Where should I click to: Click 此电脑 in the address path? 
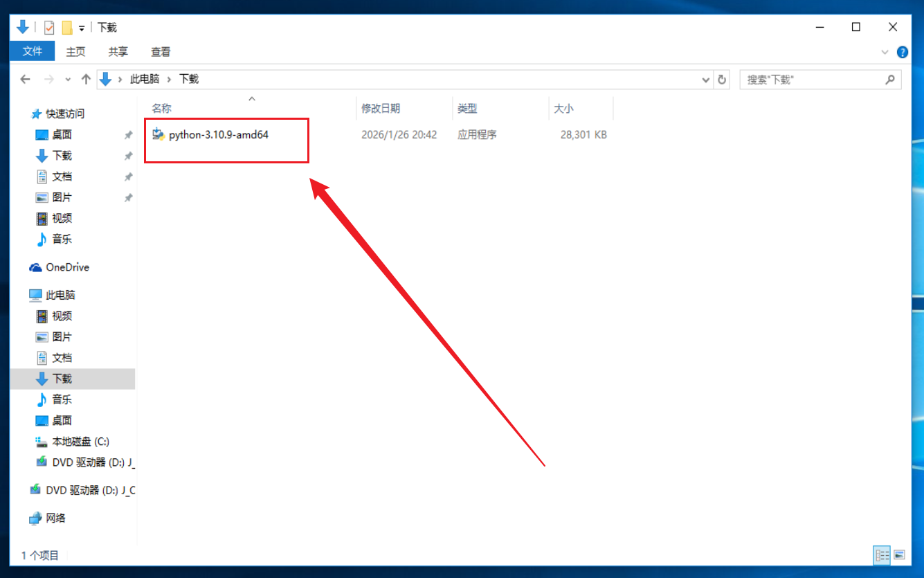(145, 79)
